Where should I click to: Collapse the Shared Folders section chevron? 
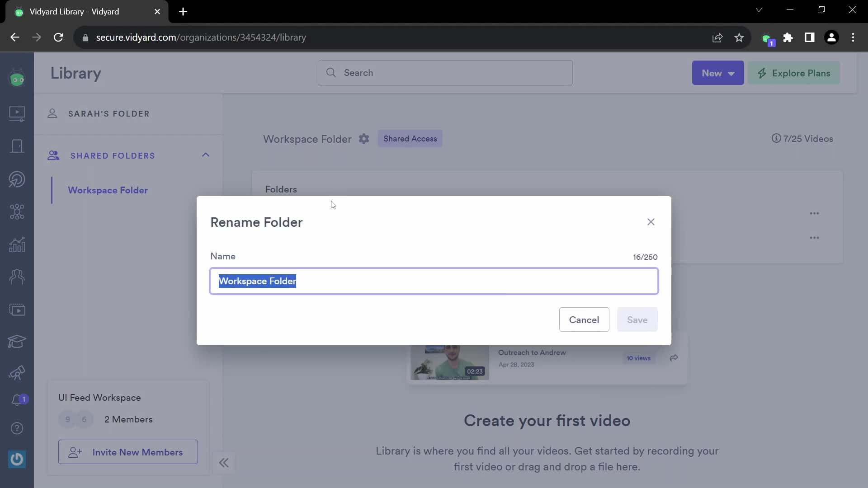pos(206,155)
